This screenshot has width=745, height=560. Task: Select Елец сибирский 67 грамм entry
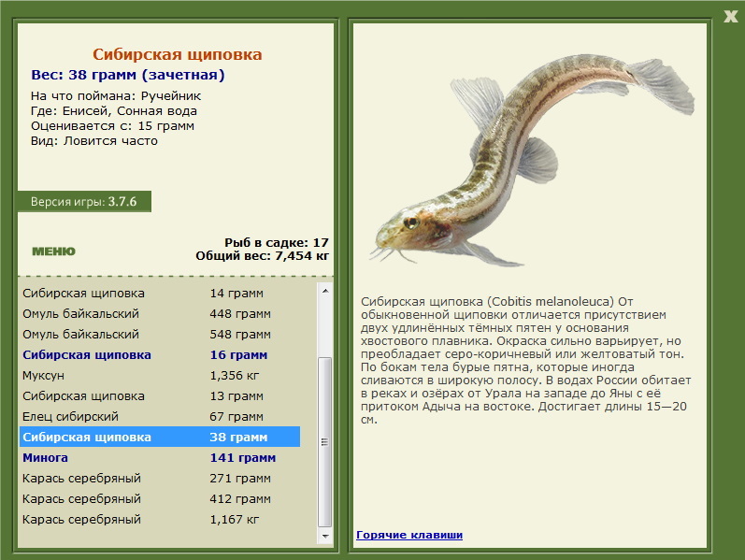(160, 416)
